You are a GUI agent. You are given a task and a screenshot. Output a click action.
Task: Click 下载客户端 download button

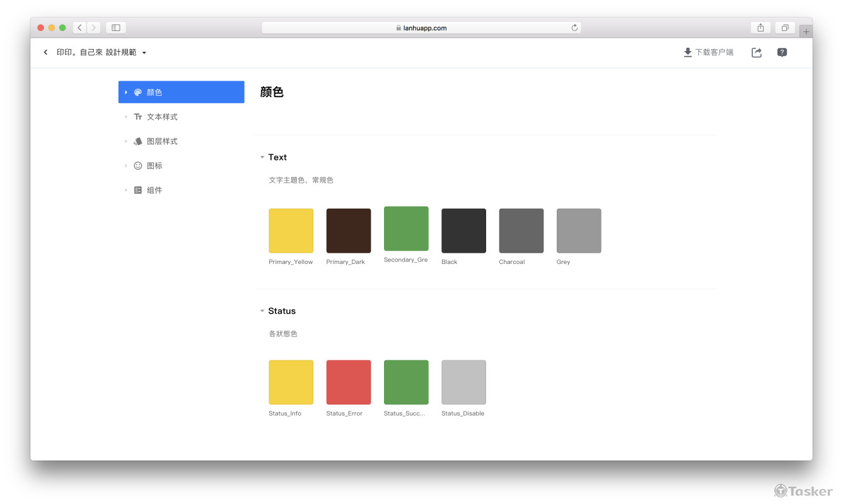pos(709,53)
